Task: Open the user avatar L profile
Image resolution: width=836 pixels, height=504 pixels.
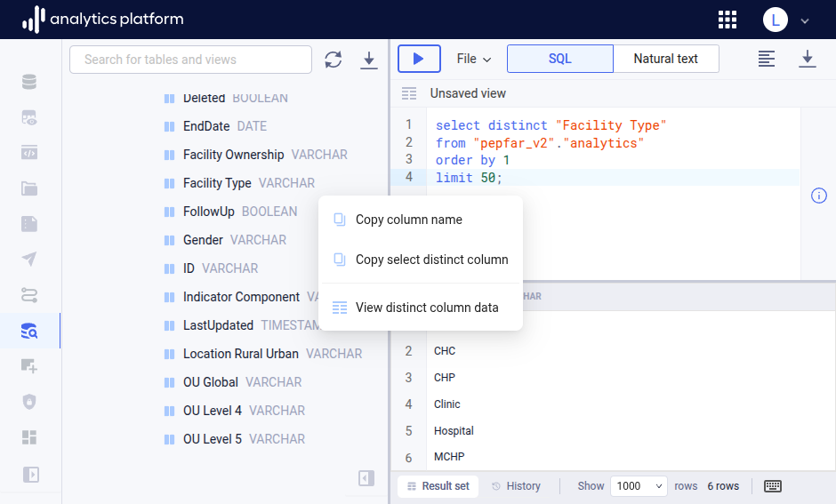Action: coord(776,20)
